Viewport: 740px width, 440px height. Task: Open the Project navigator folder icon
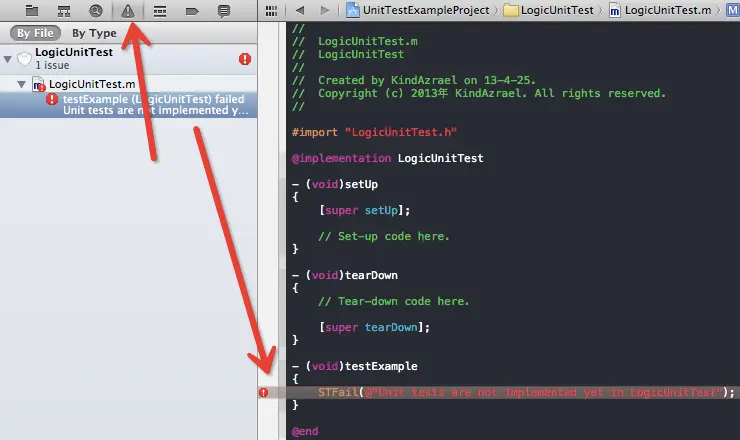click(31, 10)
